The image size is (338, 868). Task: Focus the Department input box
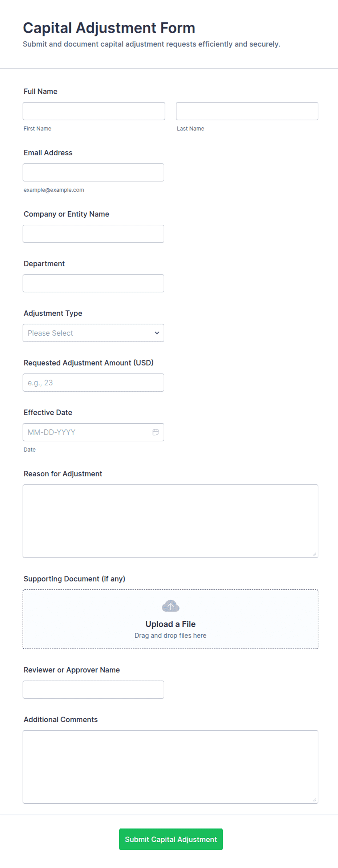click(x=93, y=283)
